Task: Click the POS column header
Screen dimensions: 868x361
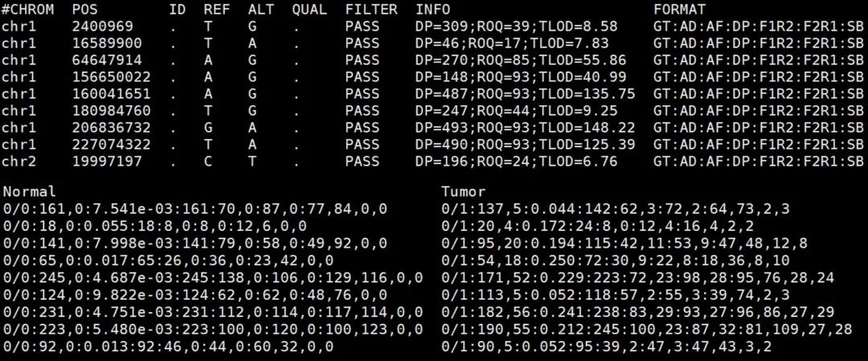Action: click(85, 10)
